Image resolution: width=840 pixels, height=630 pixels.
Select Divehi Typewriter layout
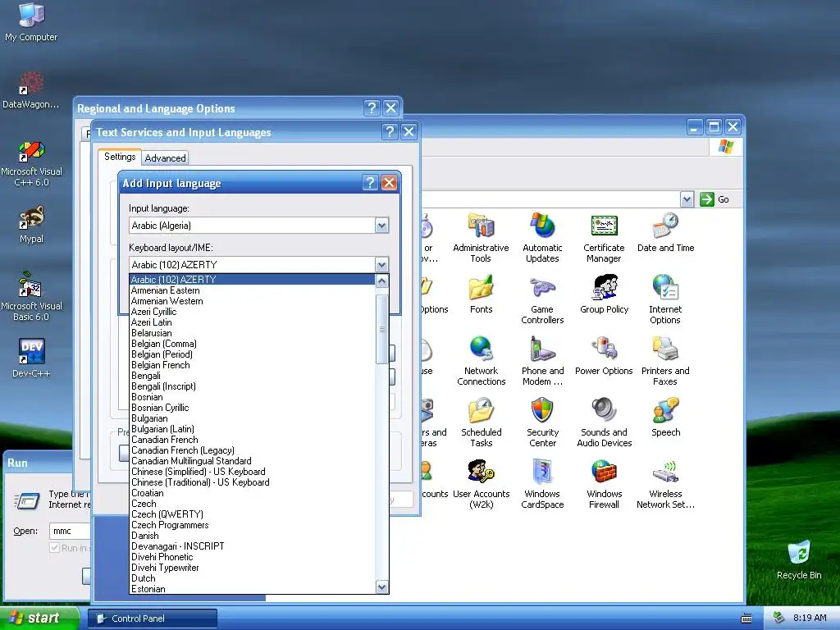pos(253,568)
